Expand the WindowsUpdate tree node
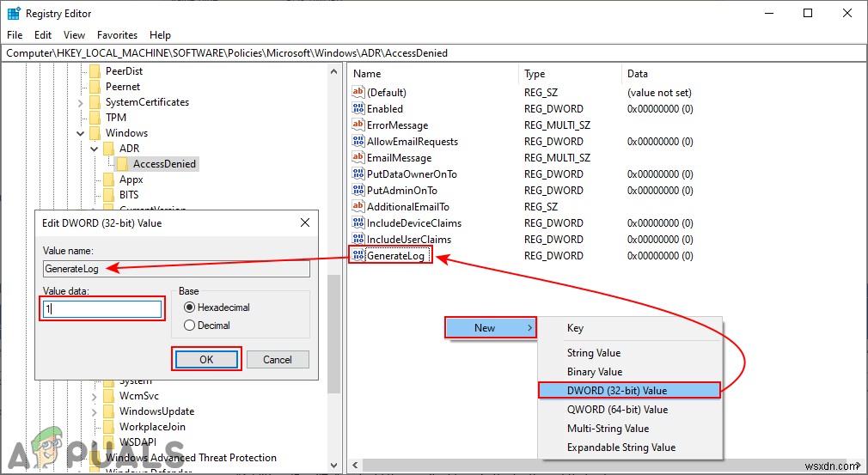The image size is (868, 475). coord(95,412)
